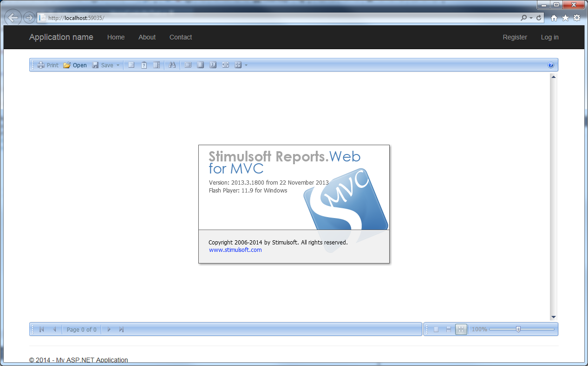Click the Log in link
Screen dimensions: 588x366
click(x=549, y=37)
